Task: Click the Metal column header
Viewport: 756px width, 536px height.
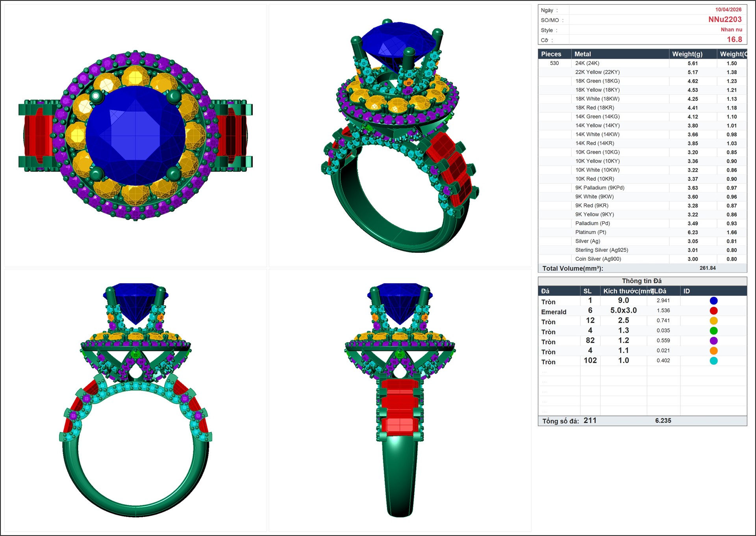Action: click(582, 54)
